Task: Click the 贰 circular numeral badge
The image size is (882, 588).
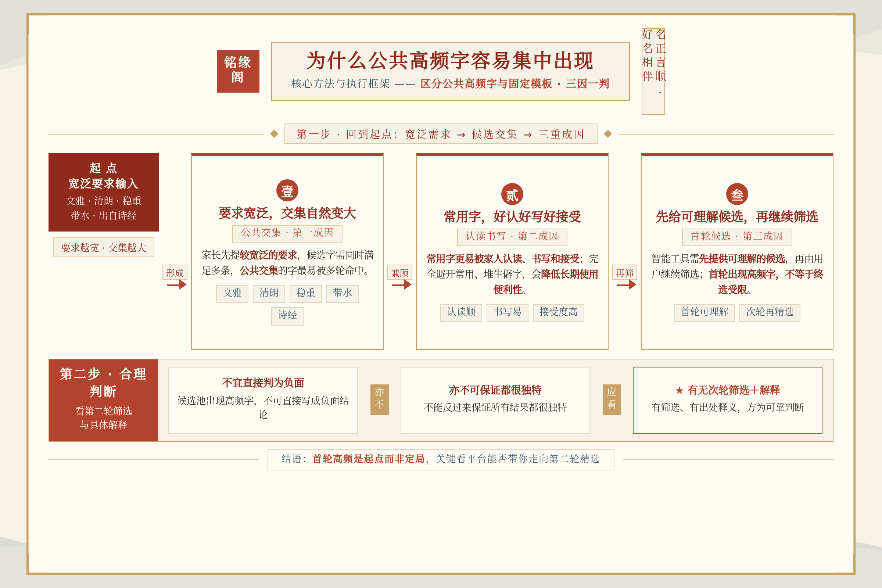Action: tap(512, 194)
